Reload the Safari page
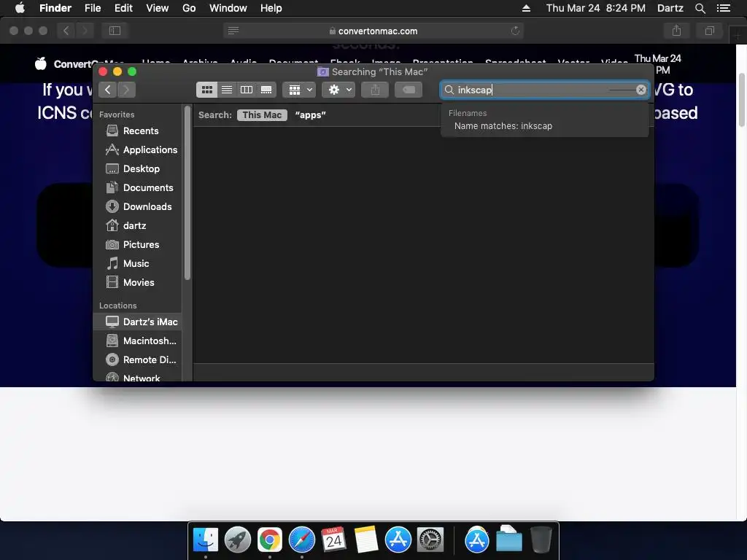The width and height of the screenshot is (747, 560). (x=515, y=31)
